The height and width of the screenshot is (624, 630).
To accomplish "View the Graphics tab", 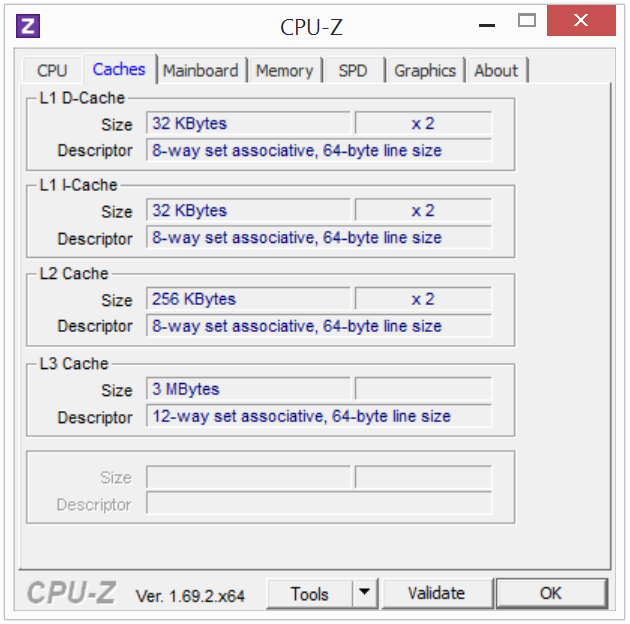I will pos(425,70).
